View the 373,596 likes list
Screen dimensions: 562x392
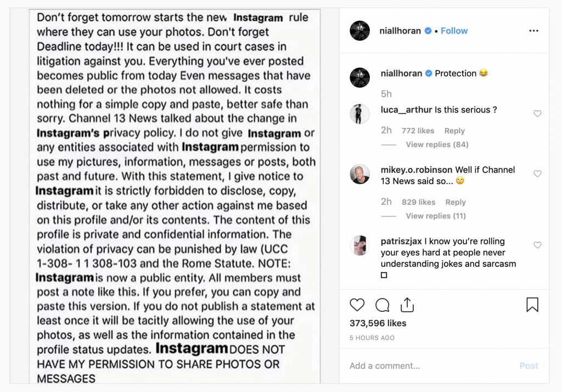click(x=378, y=323)
